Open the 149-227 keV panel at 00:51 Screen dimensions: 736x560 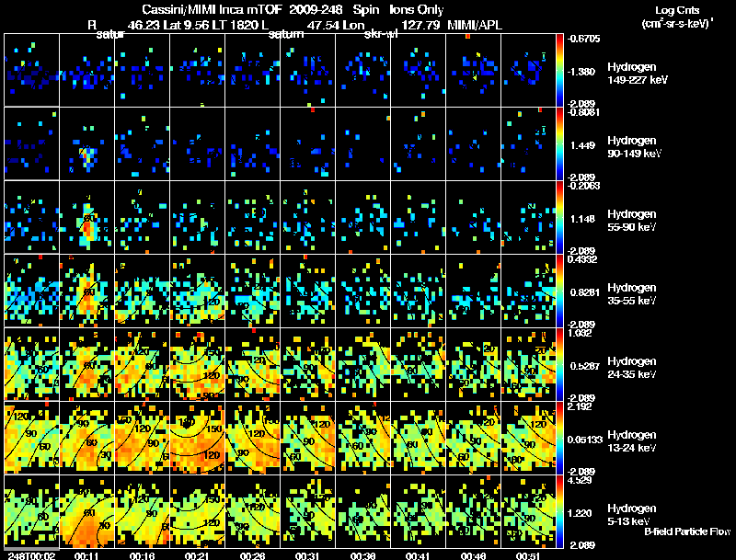pyautogui.click(x=528, y=70)
